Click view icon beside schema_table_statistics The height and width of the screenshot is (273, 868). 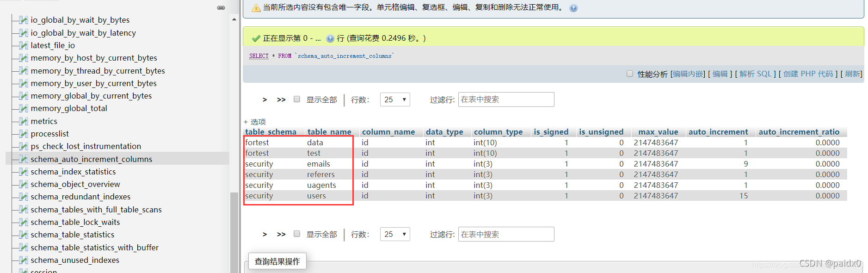click(24, 235)
